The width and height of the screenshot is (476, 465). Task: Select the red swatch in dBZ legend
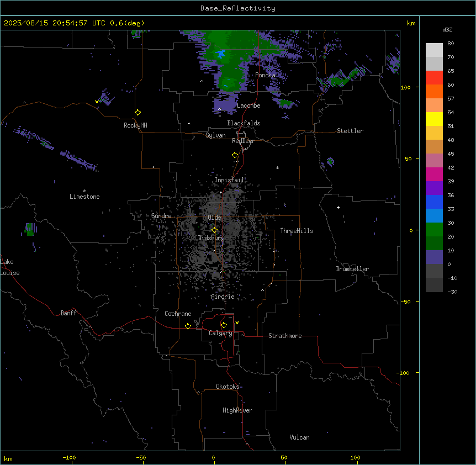(x=434, y=78)
